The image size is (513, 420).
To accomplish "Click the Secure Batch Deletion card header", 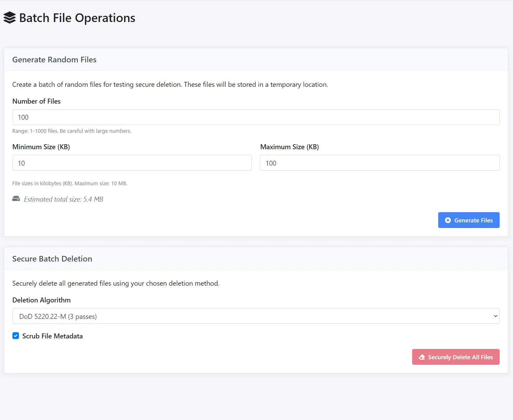I will pyautogui.click(x=52, y=259).
